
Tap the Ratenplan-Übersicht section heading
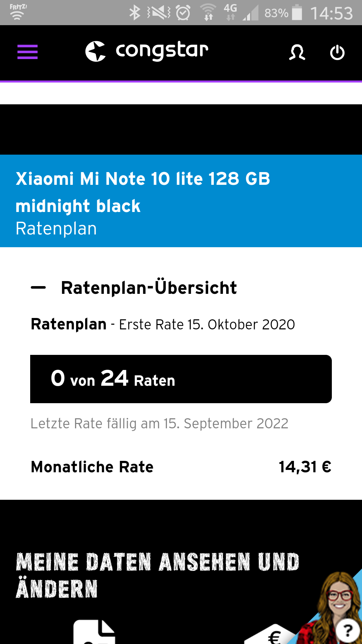coord(149,288)
